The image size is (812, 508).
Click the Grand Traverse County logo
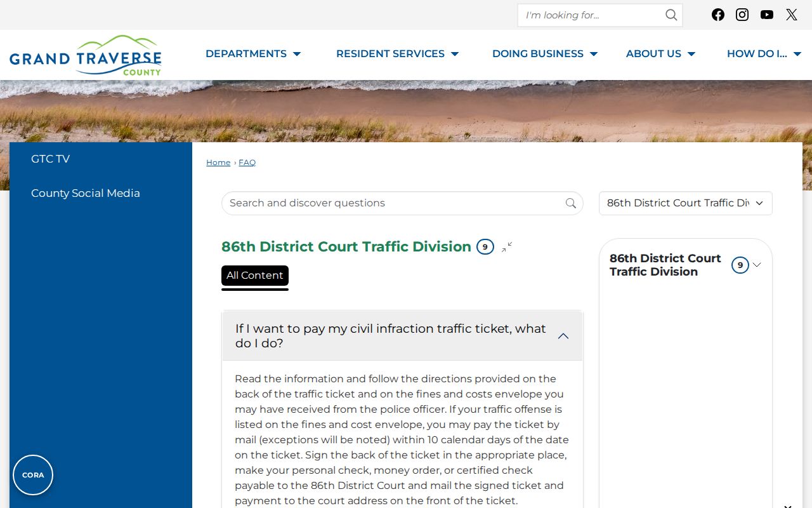point(86,55)
